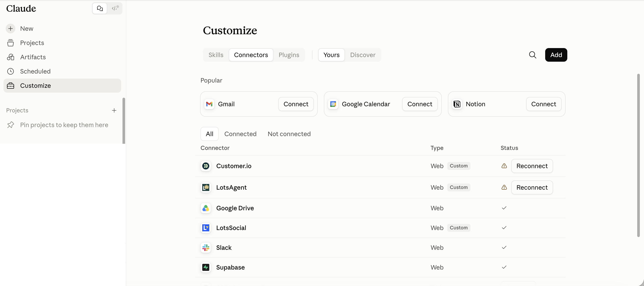Click the Customer.io connector icon
The height and width of the screenshot is (286, 644).
[206, 166]
